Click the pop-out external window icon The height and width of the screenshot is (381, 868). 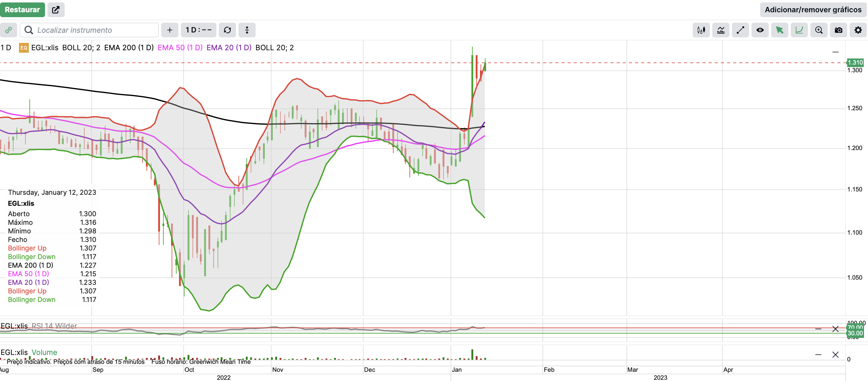56,10
